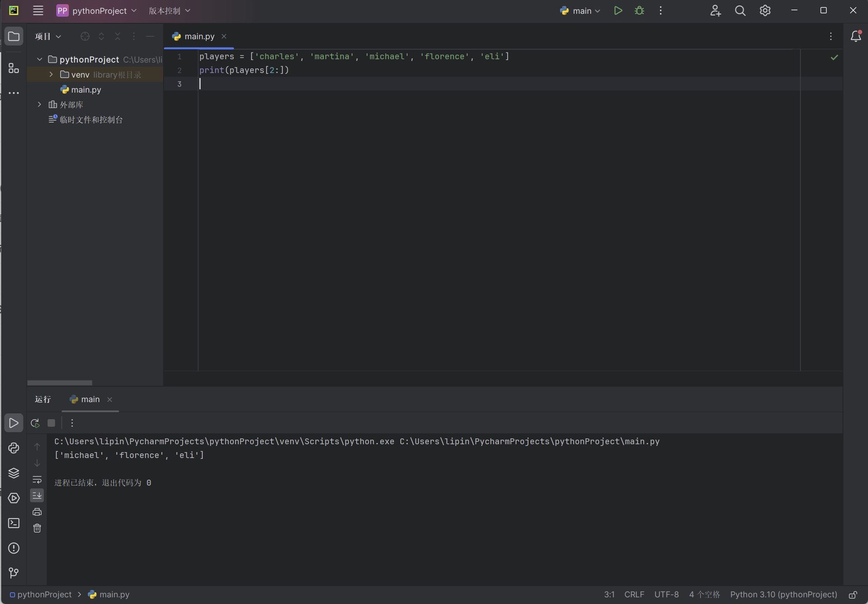The width and height of the screenshot is (868, 604).
Task: Toggle read-only lock in status bar
Action: [x=853, y=595]
